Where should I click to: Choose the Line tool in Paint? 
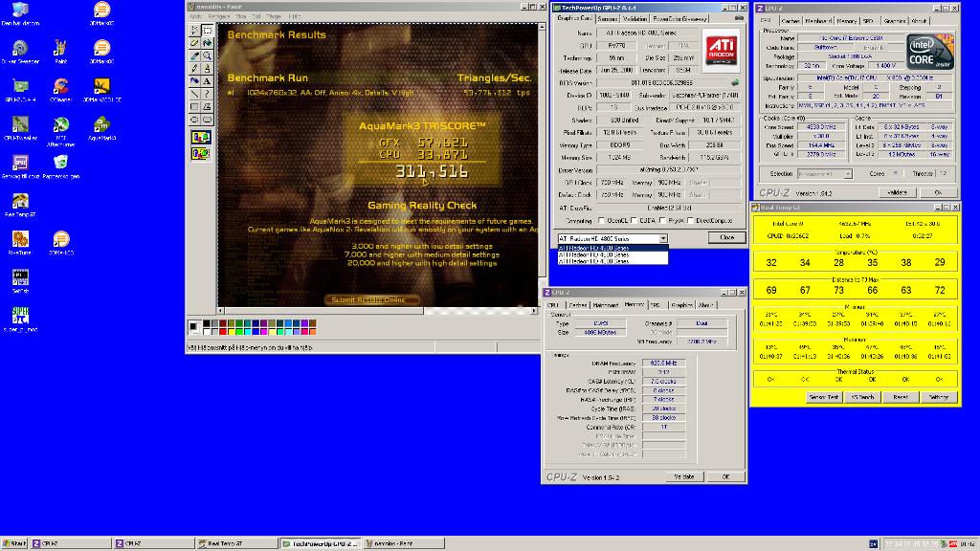coord(194,94)
